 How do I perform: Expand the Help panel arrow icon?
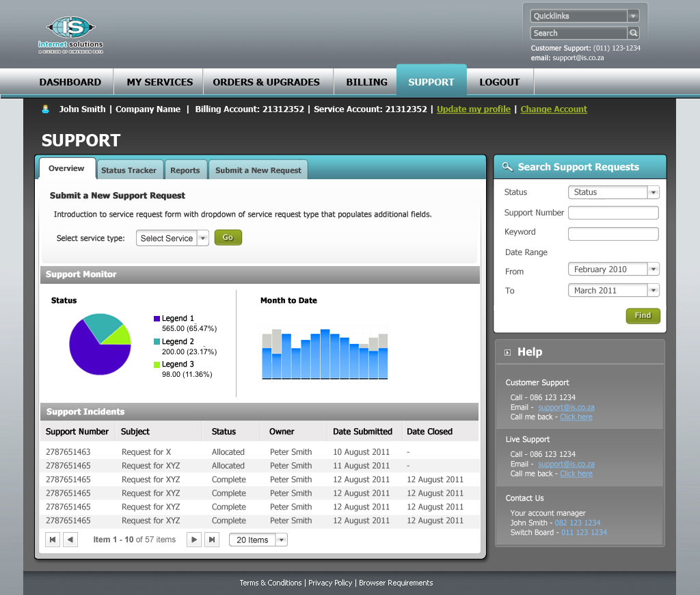[507, 353]
